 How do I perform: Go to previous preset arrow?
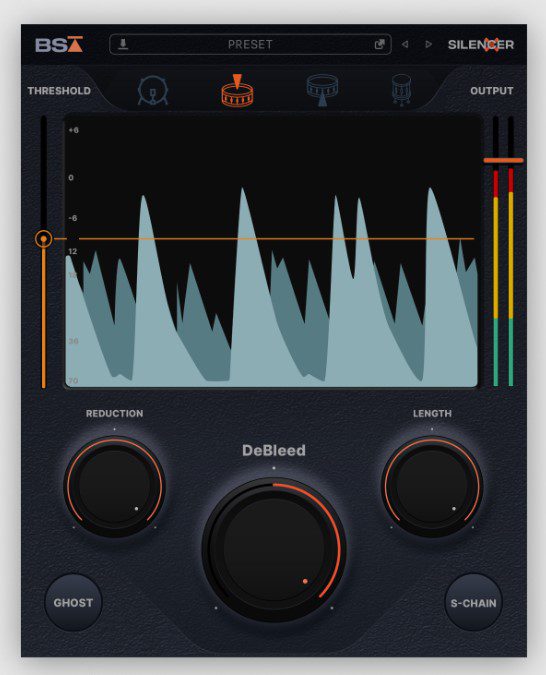405,44
